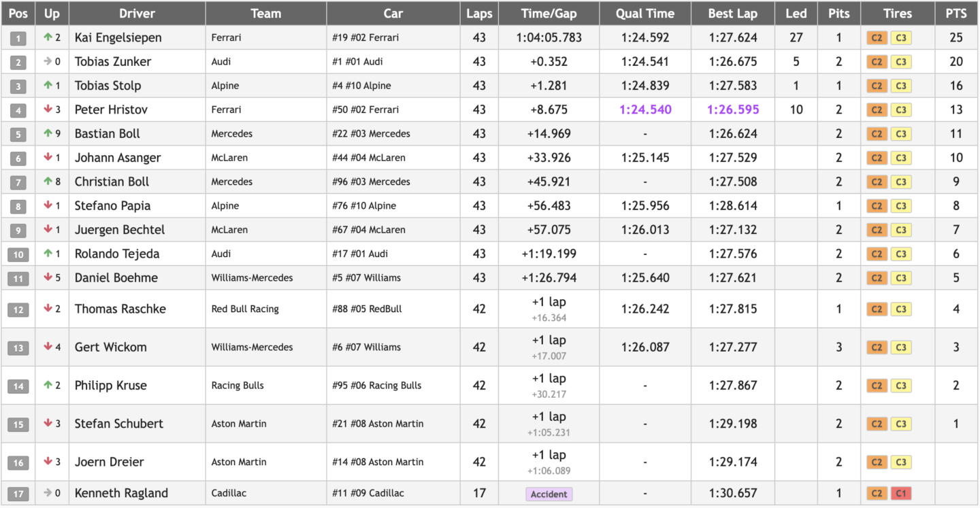
Task: Click the Qual Time column header
Action: point(644,14)
